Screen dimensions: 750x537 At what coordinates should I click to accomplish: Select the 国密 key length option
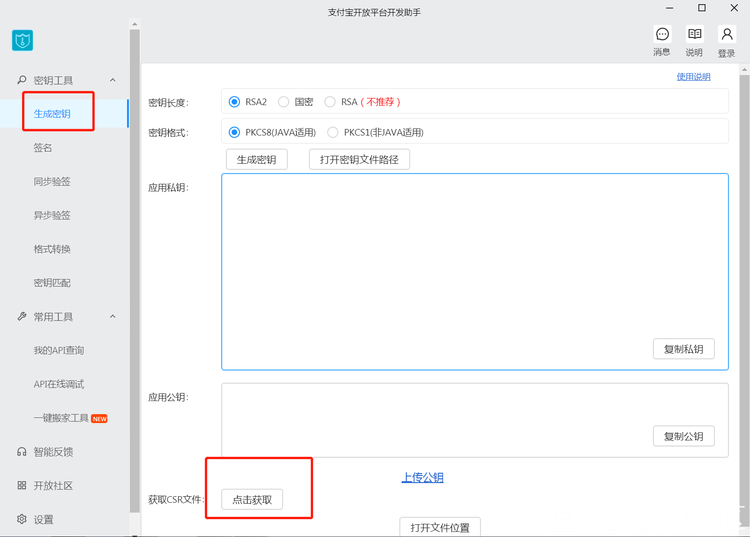click(x=283, y=102)
